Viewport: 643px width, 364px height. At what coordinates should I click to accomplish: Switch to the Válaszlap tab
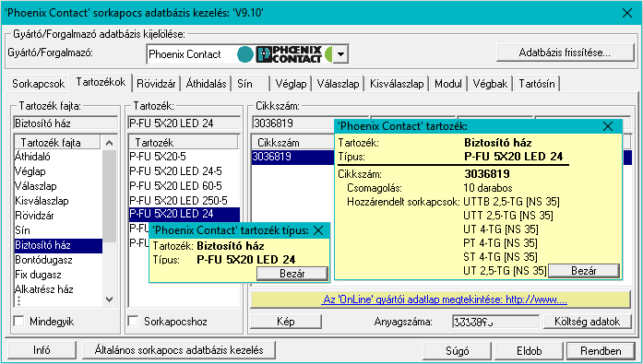point(338,84)
